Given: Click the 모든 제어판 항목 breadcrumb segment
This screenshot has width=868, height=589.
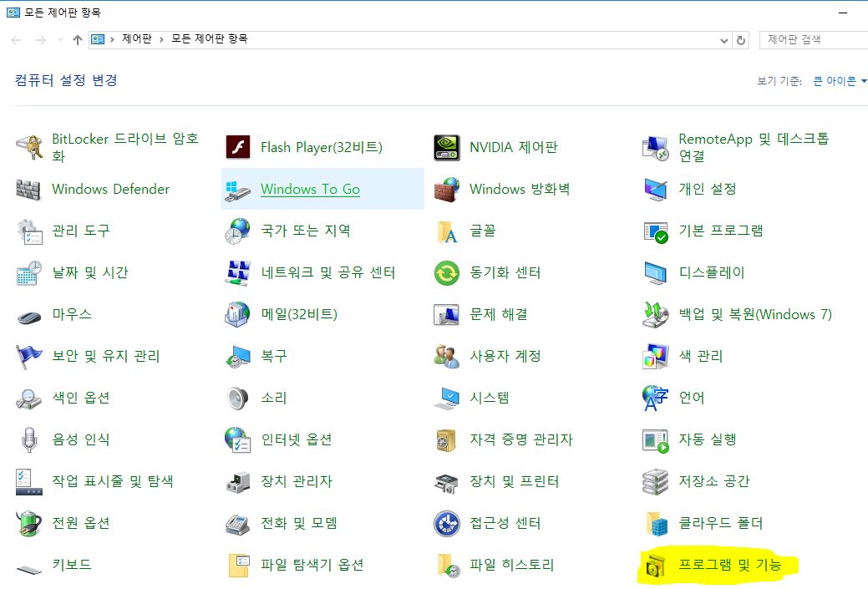Looking at the screenshot, I should (209, 38).
